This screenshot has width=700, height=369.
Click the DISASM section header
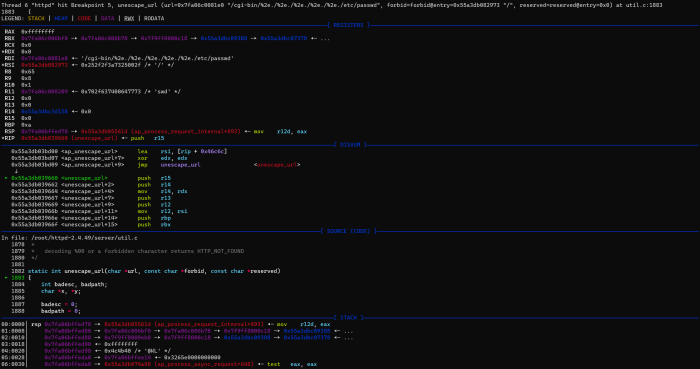(x=350, y=145)
